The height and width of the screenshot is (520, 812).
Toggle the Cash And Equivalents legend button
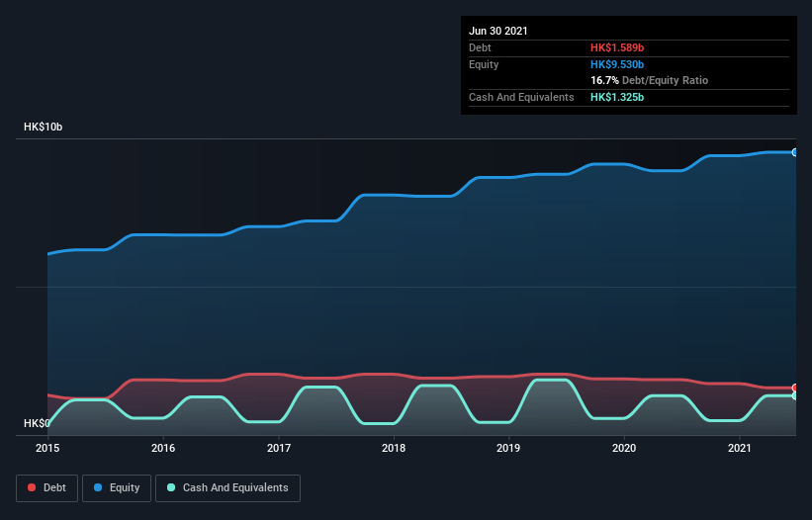click(227, 488)
